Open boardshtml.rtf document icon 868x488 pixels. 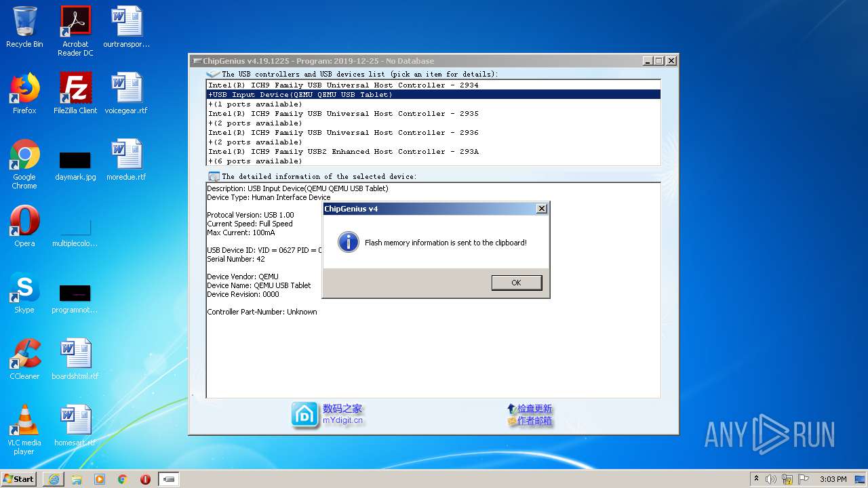click(75, 359)
